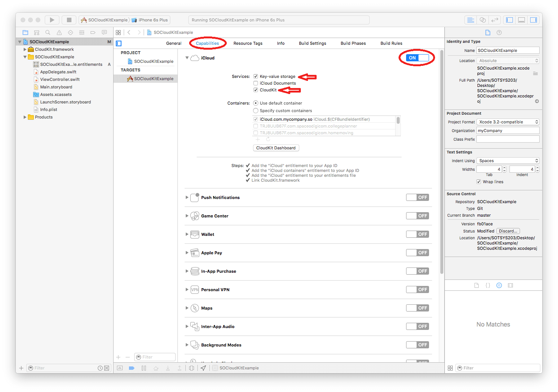
Task: Turn off the iCloud capability switch
Action: tap(417, 58)
